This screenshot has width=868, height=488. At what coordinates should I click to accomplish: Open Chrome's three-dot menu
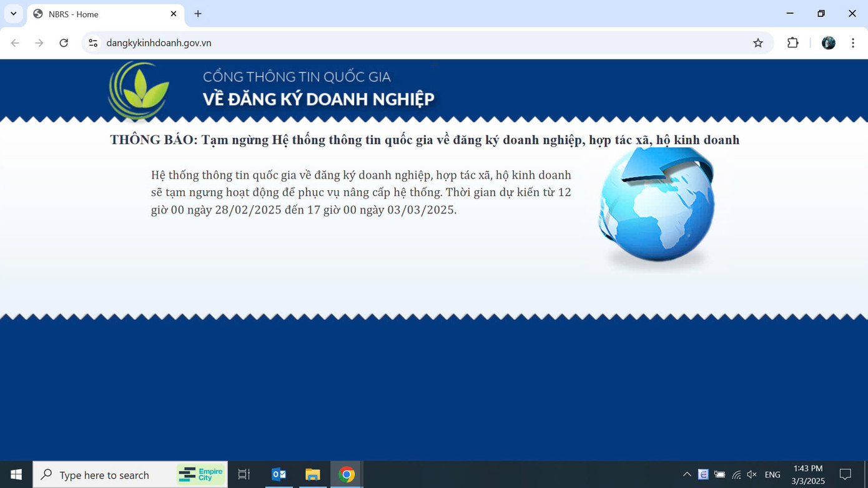853,42
